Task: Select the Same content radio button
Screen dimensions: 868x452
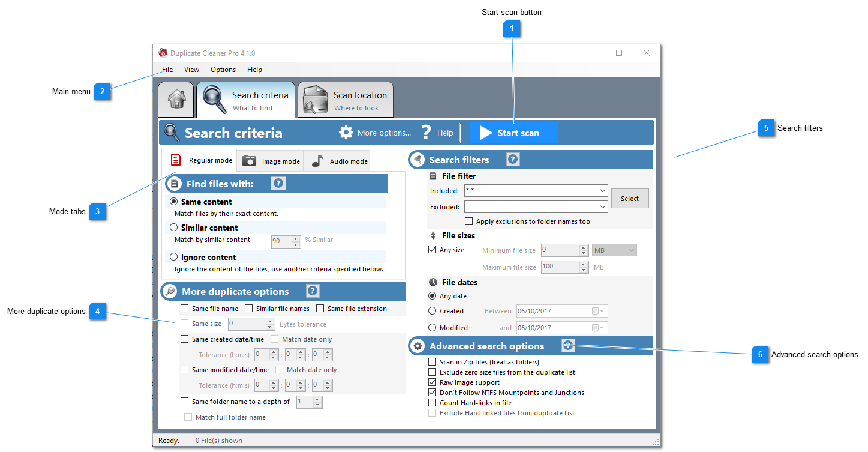Action: tap(174, 202)
